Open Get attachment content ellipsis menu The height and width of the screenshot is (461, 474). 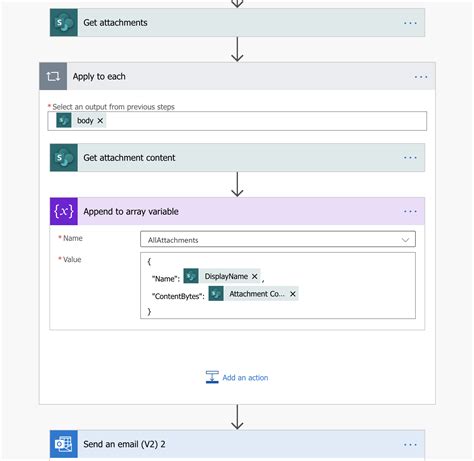click(x=410, y=157)
